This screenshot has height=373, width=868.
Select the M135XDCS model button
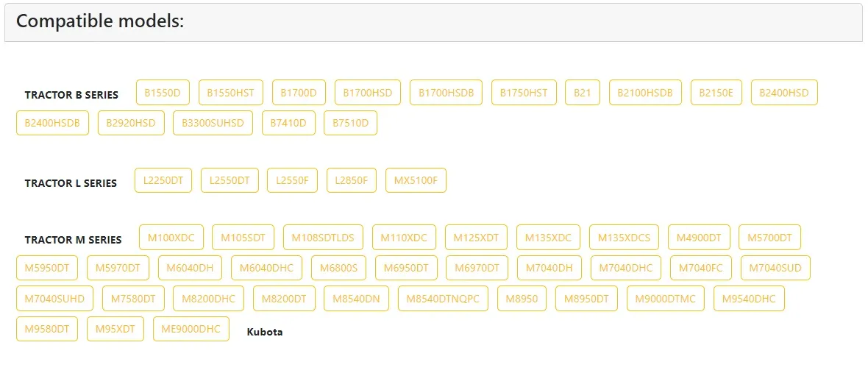(x=624, y=238)
